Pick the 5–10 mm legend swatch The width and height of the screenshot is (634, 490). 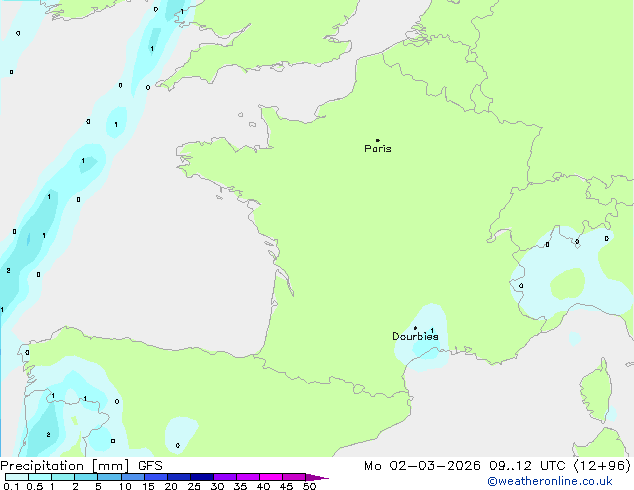tap(109, 477)
